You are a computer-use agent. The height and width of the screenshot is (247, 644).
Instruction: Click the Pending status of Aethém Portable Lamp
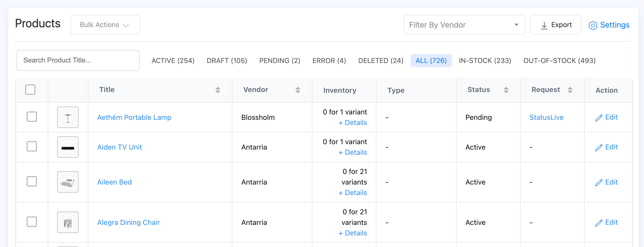(479, 117)
